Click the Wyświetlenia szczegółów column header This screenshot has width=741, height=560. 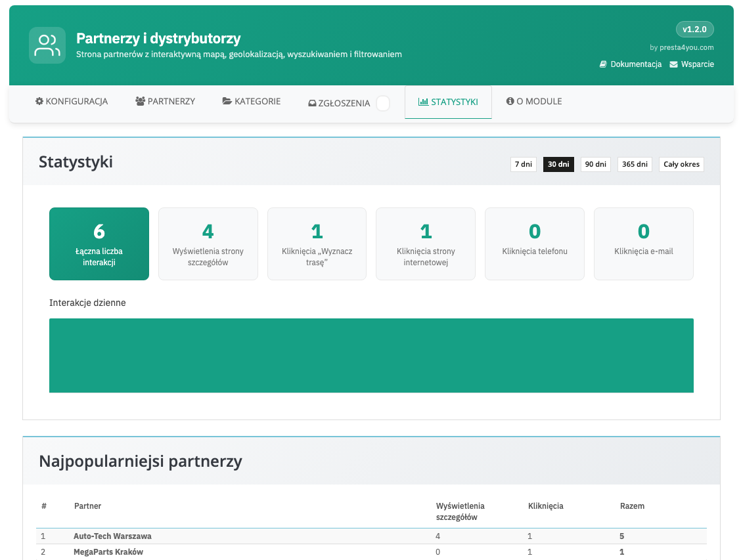pos(460,512)
